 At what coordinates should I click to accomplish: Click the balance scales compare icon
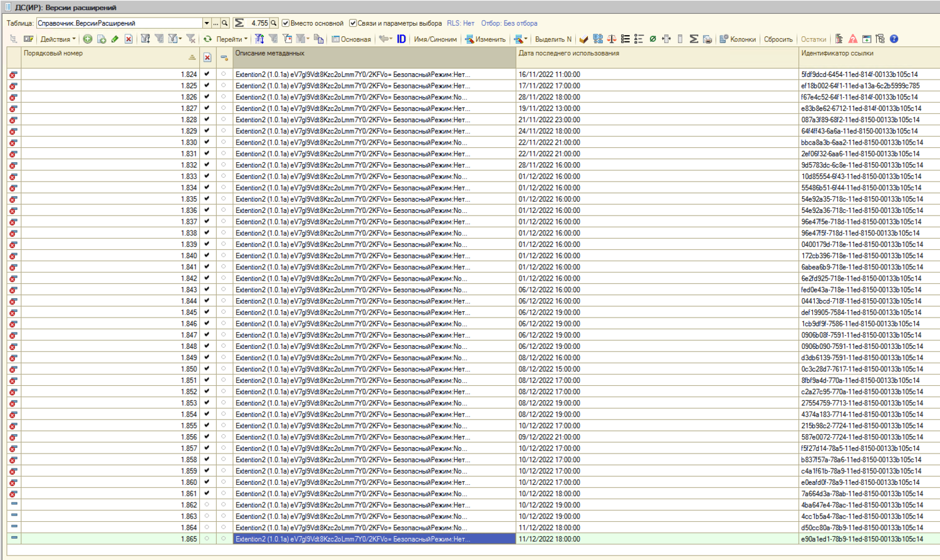pyautogui.click(x=612, y=39)
